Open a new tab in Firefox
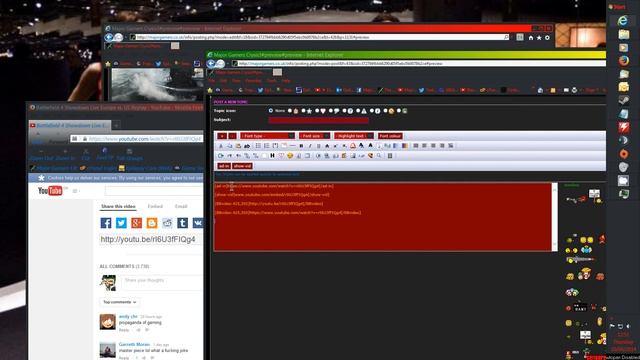Viewport: 640px width, 360px height. coord(116,125)
